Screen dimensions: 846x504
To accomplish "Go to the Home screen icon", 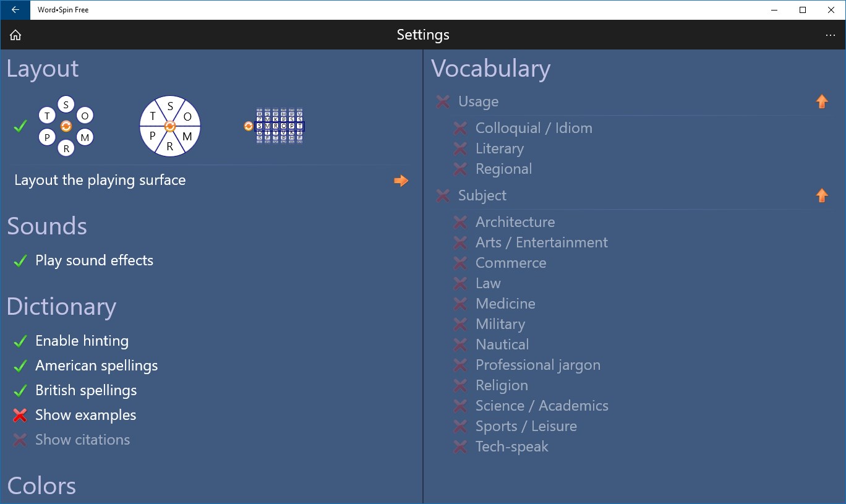I will [15, 35].
